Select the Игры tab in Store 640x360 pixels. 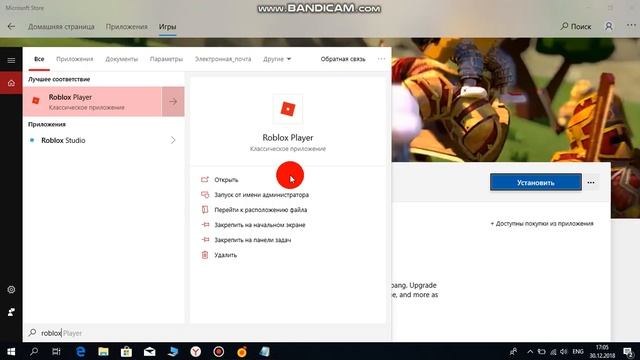point(167,27)
